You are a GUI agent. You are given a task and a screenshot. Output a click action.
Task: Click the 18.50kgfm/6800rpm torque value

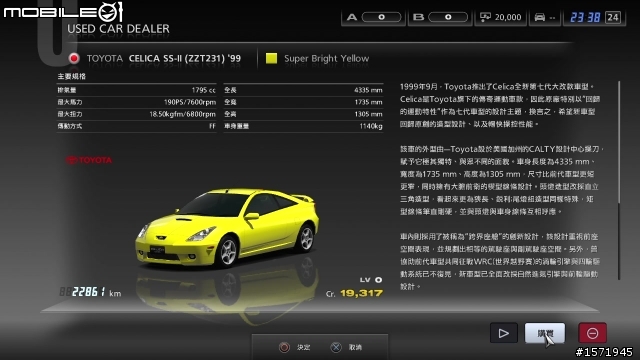(x=182, y=114)
